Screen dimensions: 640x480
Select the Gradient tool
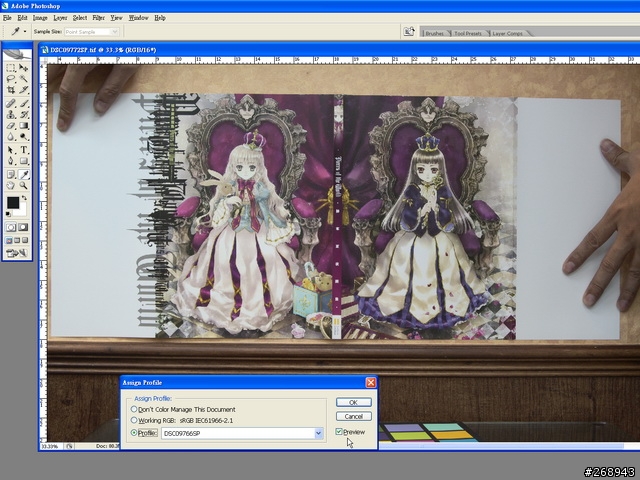[23, 126]
